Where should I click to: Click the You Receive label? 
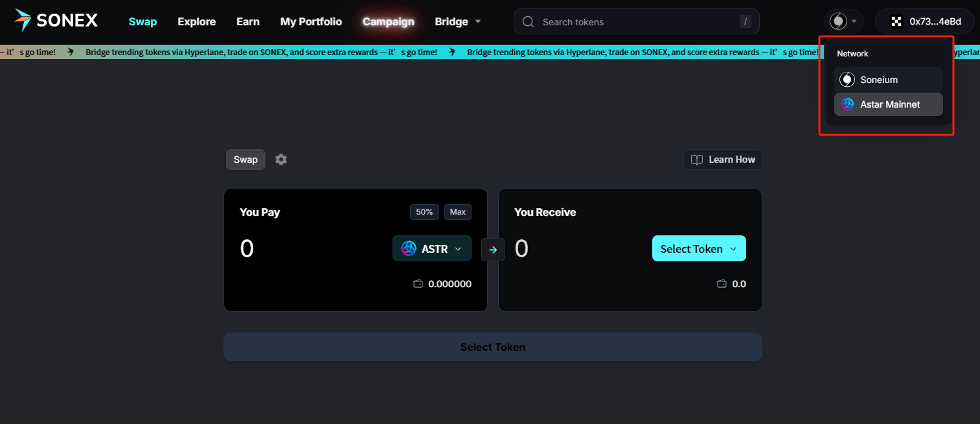545,212
